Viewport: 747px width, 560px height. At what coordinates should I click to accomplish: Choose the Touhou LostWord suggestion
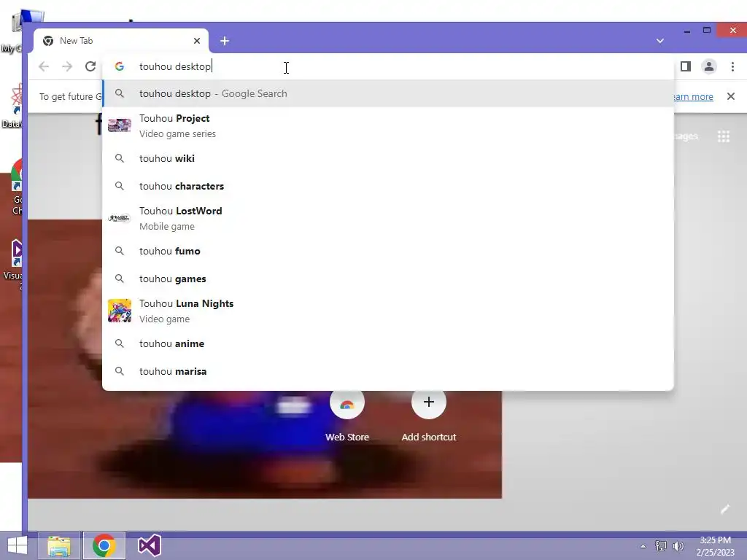pyautogui.click(x=388, y=219)
